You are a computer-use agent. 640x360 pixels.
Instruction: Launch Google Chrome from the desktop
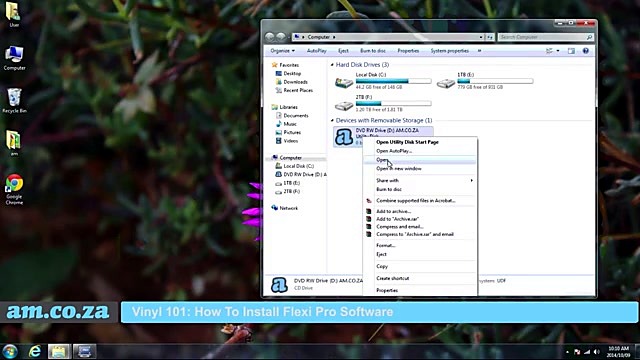[x=14, y=189]
